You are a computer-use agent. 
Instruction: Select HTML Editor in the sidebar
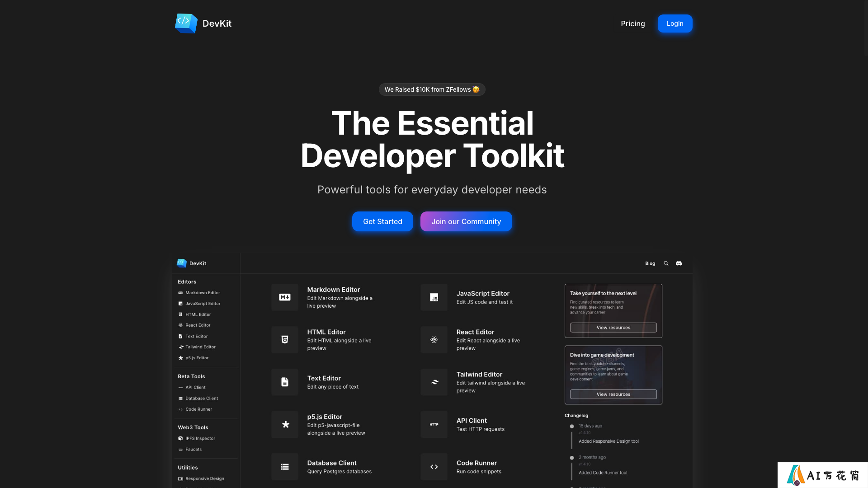194,314
